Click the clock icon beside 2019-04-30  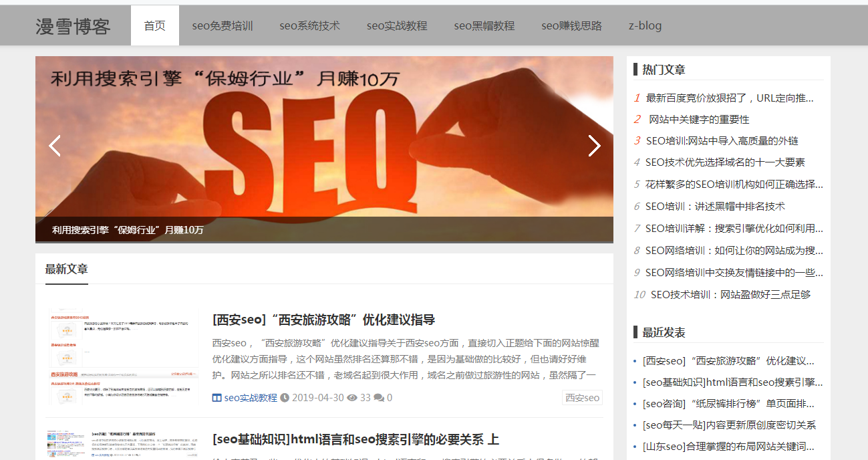tap(285, 398)
